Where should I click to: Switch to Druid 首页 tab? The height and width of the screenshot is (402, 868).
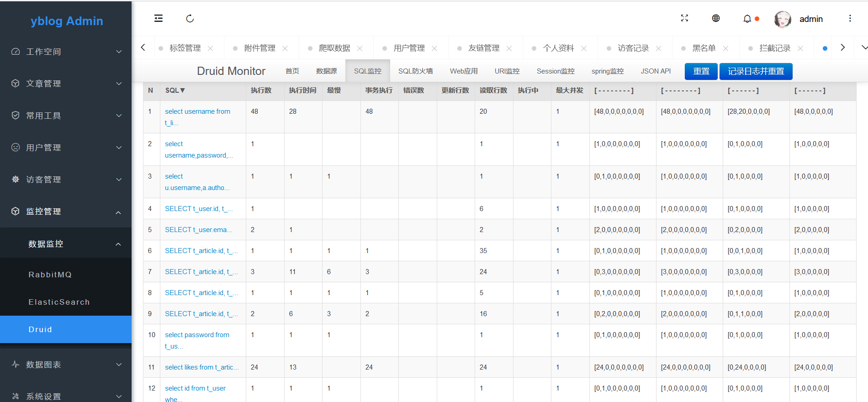pyautogui.click(x=292, y=71)
